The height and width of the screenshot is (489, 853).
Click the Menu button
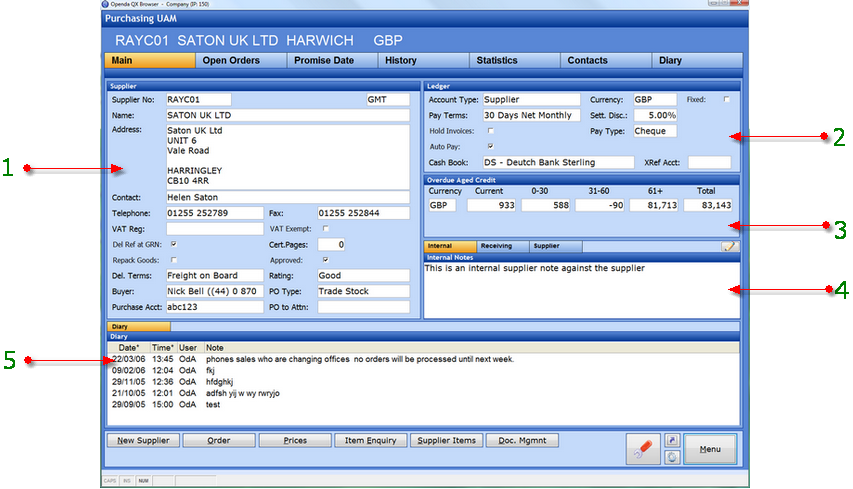710,449
